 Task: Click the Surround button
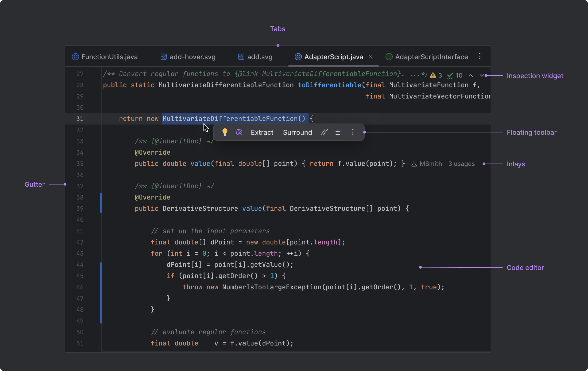pyautogui.click(x=297, y=132)
